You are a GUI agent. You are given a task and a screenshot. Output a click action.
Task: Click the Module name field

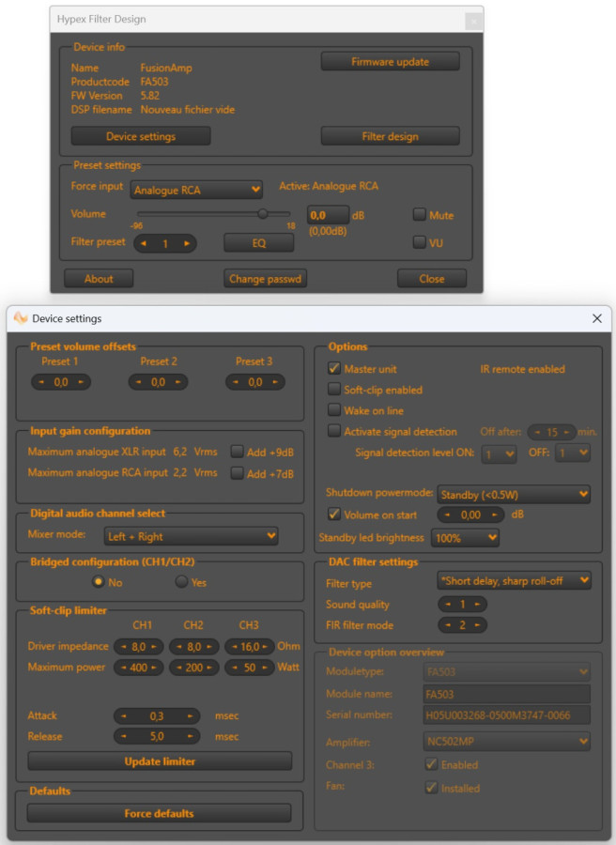tap(506, 694)
